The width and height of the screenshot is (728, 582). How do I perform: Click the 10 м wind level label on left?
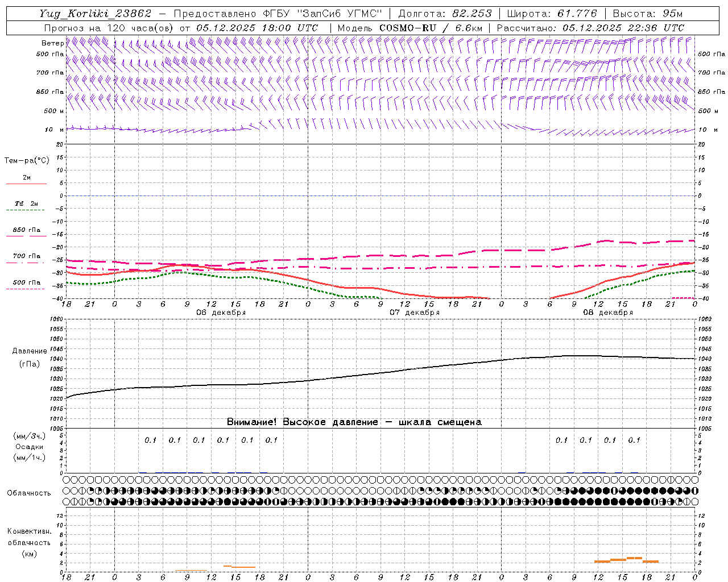coord(54,130)
